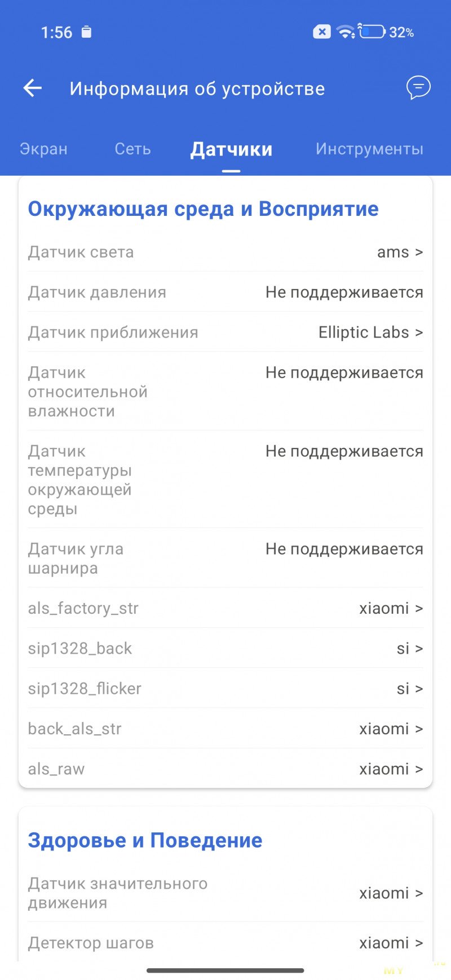Expand the Датчик приближения Elliptic Labs entry
This screenshot has width=451, height=980.
[370, 332]
